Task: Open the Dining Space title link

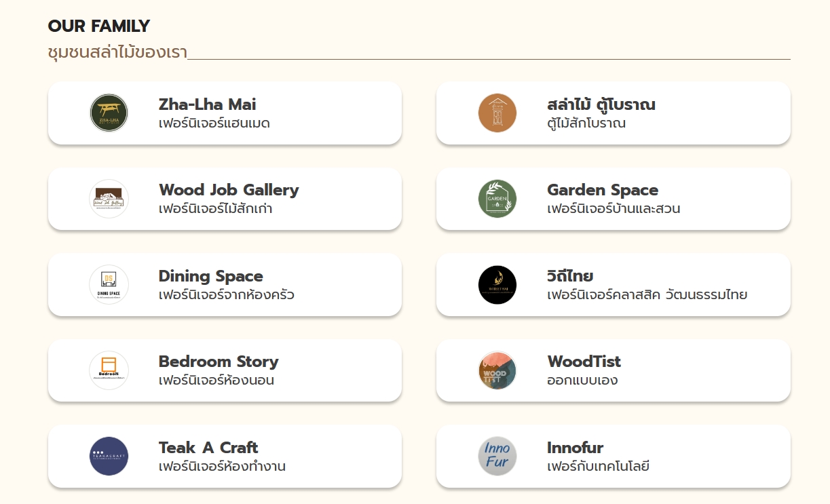Action: point(210,276)
